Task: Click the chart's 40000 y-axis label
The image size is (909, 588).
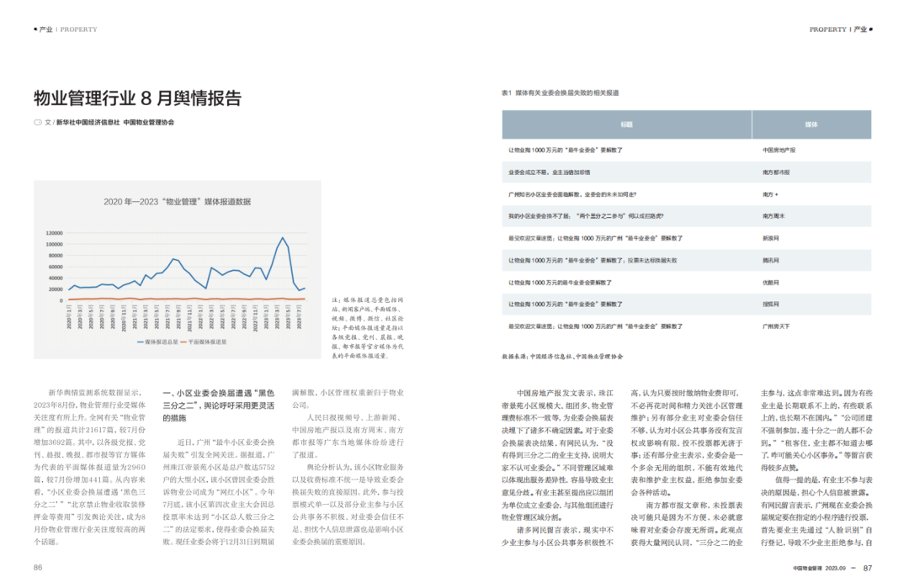Action: pyautogui.click(x=56, y=278)
